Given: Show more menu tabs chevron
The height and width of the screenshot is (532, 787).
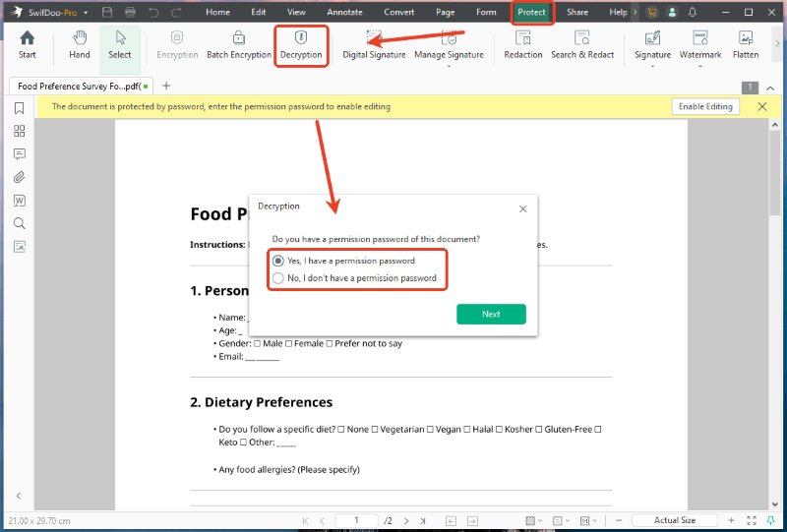Looking at the screenshot, I should 635,12.
